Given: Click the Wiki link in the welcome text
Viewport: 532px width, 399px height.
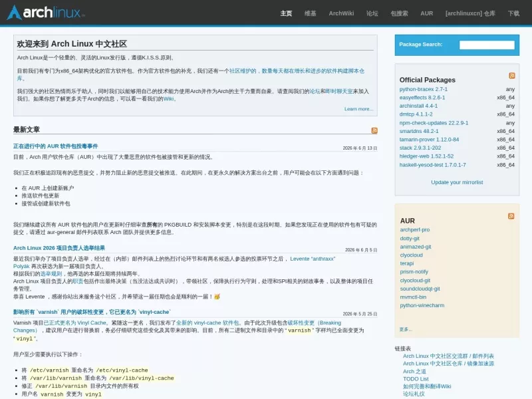Looking at the screenshot, I should 168,98.
